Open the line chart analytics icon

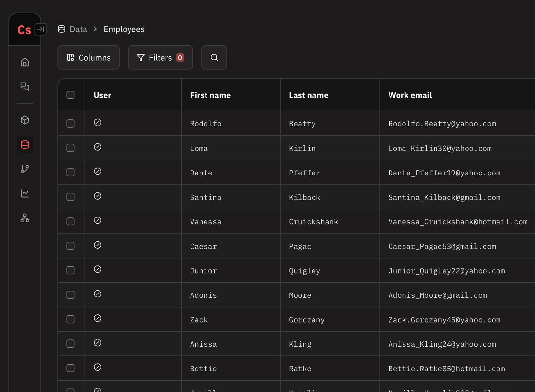click(25, 193)
